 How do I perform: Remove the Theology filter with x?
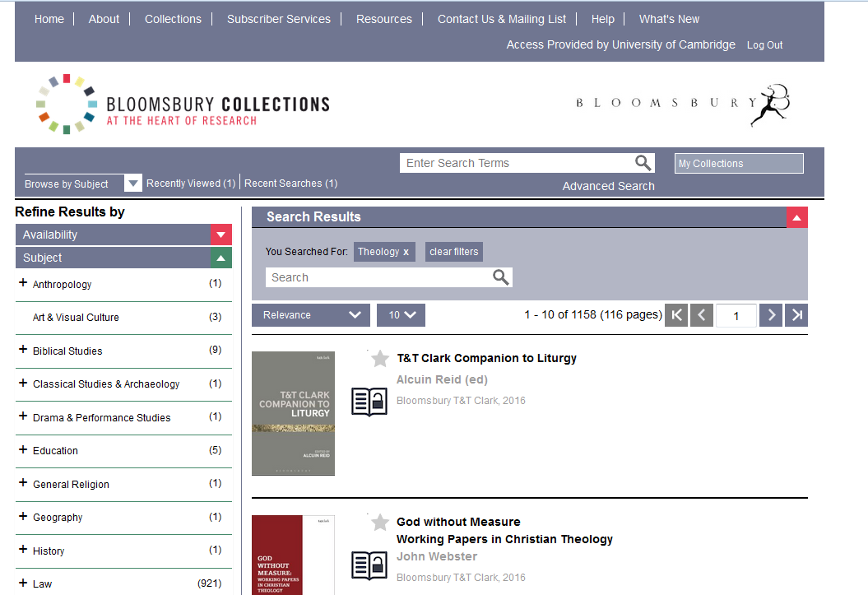click(x=406, y=252)
